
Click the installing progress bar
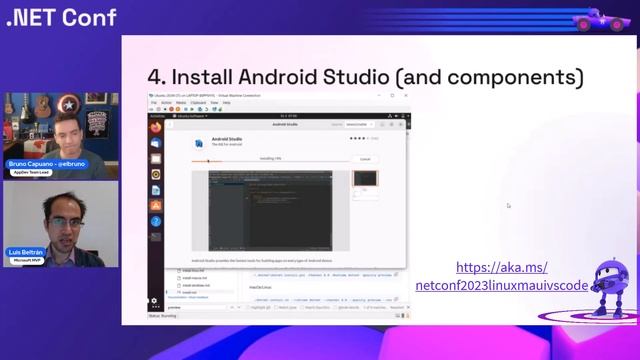point(270,162)
